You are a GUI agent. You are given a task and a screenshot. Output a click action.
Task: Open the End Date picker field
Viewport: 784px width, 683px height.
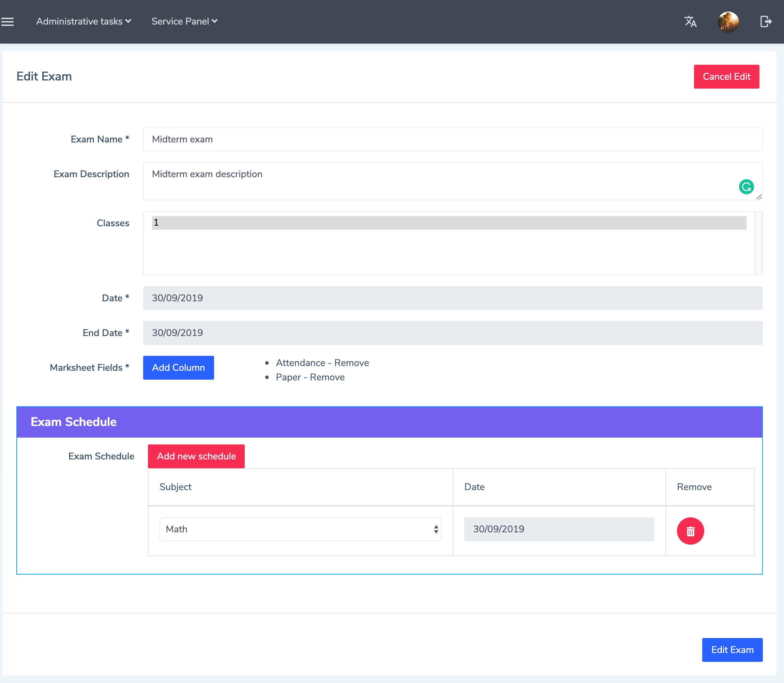tap(453, 333)
